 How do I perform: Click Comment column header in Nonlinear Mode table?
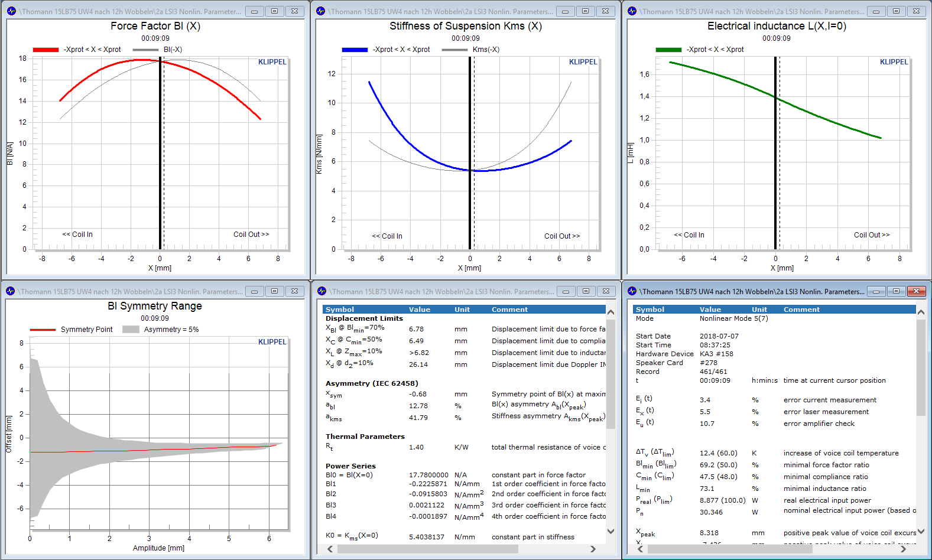(801, 310)
